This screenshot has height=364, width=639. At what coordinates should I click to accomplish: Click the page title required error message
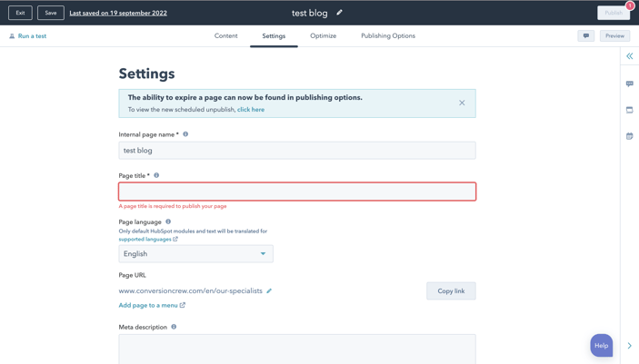tap(173, 206)
